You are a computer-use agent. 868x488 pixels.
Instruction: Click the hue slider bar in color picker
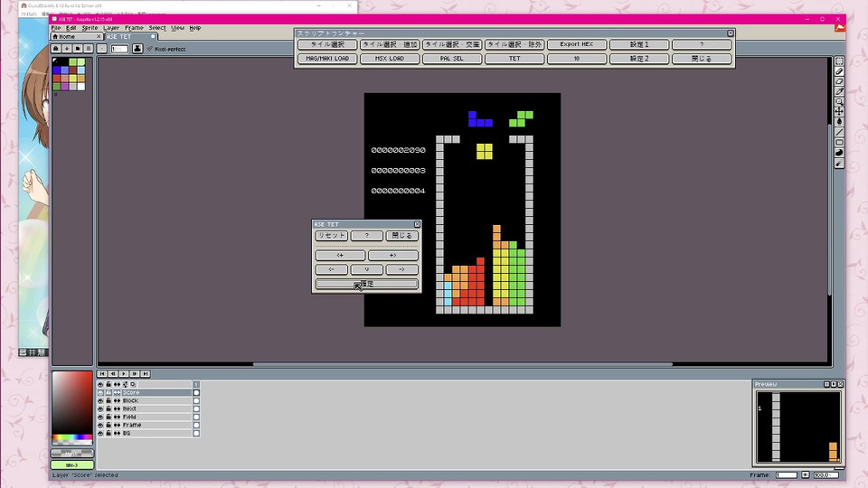click(72, 437)
